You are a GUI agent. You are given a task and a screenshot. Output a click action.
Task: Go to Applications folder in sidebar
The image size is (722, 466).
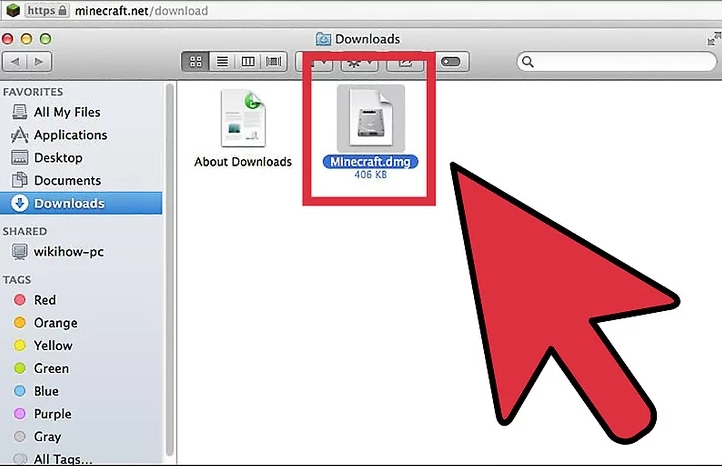point(70,135)
